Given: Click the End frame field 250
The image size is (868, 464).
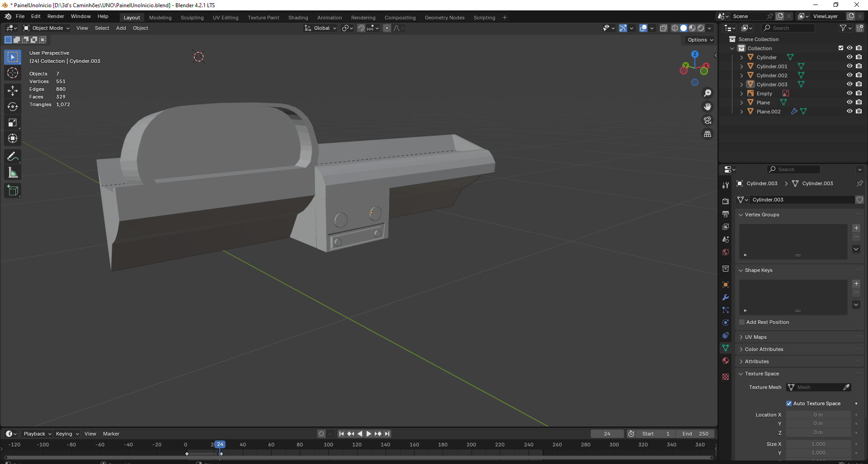Looking at the screenshot, I should pos(695,434).
